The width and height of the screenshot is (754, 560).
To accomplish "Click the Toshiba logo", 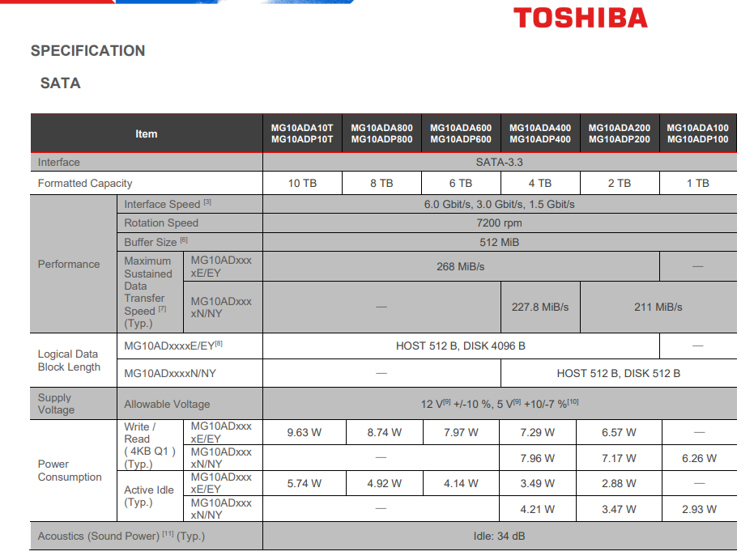I will click(580, 17).
